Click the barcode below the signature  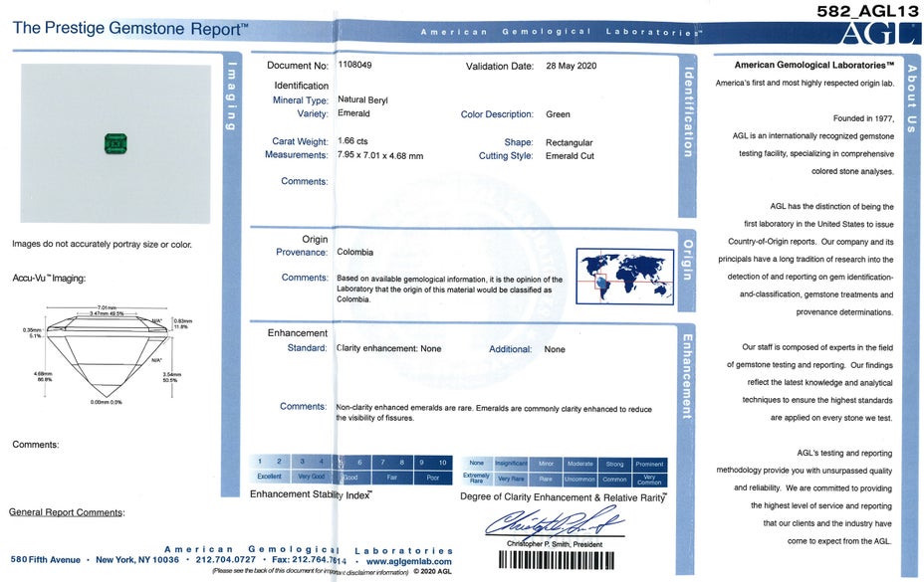tap(565, 559)
